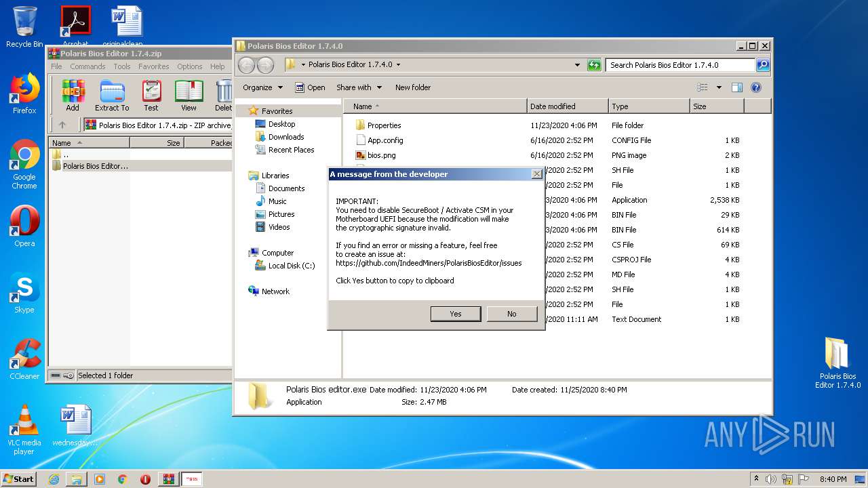This screenshot has height=488, width=868.
Task: Click the Add icon in WinRAR toolbar
Action: [73, 96]
